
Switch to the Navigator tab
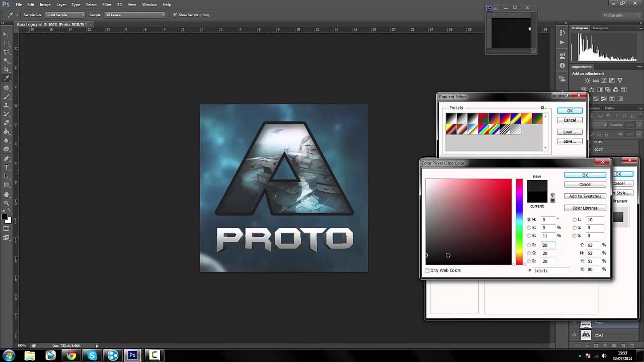pyautogui.click(x=600, y=28)
